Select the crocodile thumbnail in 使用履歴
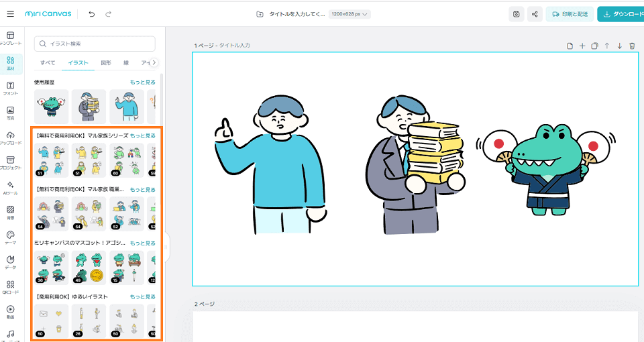644x342 pixels. pos(51,106)
